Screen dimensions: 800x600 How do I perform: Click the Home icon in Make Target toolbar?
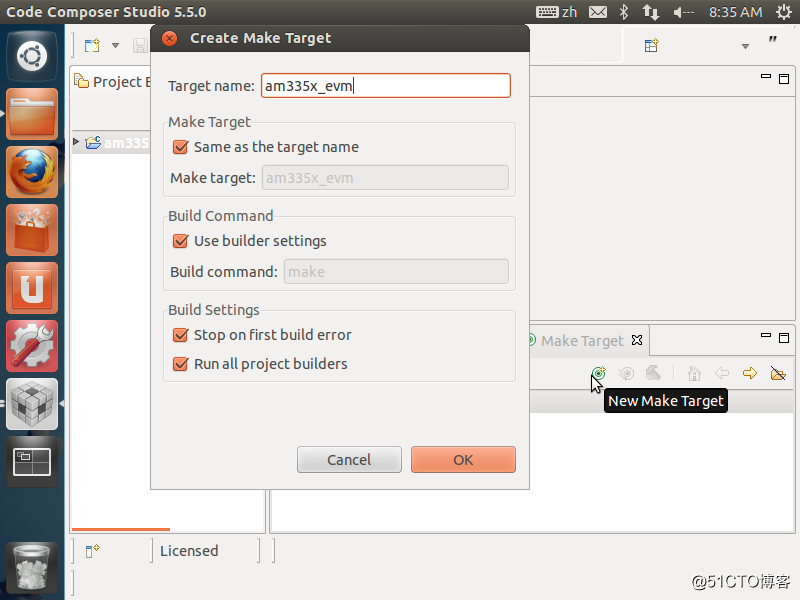tap(694, 373)
